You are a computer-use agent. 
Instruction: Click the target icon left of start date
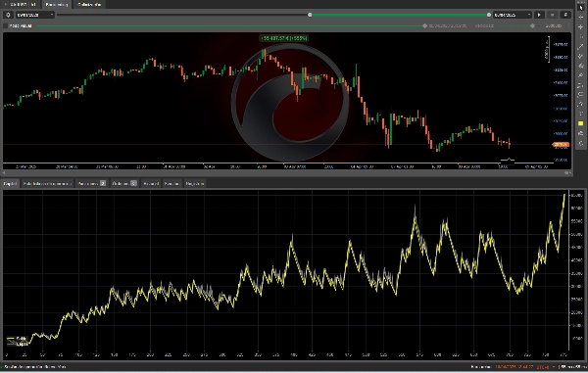(8, 15)
